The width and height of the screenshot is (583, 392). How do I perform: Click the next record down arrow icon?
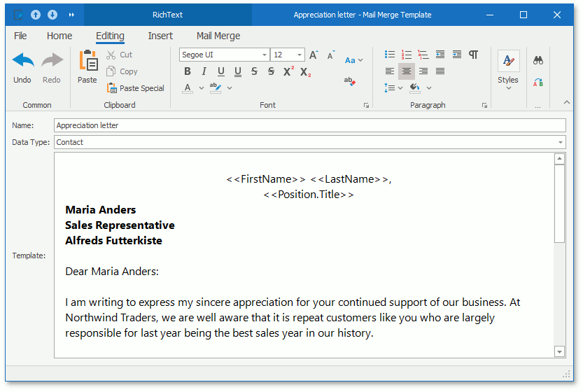pos(52,15)
